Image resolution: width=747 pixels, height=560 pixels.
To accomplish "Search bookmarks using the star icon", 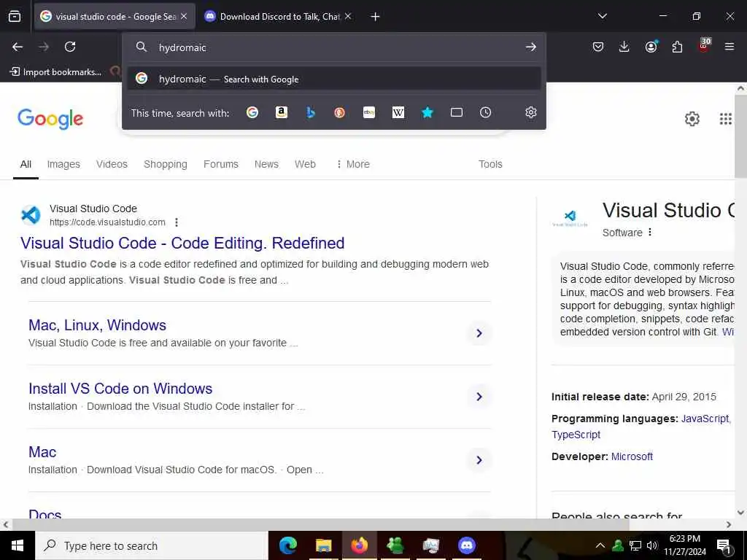I will [427, 112].
